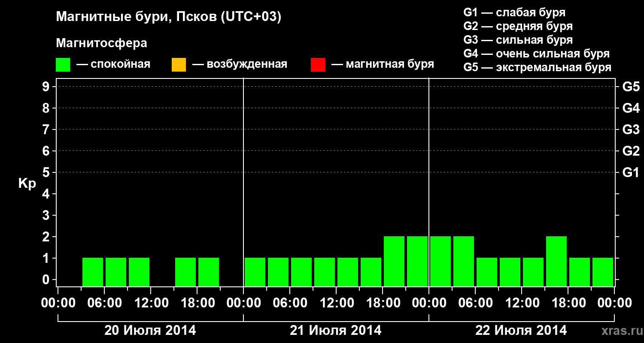Click the 21 July 18:00–21:00 Kp 2 bar
Viewport: 644px width, 343px height.
point(394,261)
